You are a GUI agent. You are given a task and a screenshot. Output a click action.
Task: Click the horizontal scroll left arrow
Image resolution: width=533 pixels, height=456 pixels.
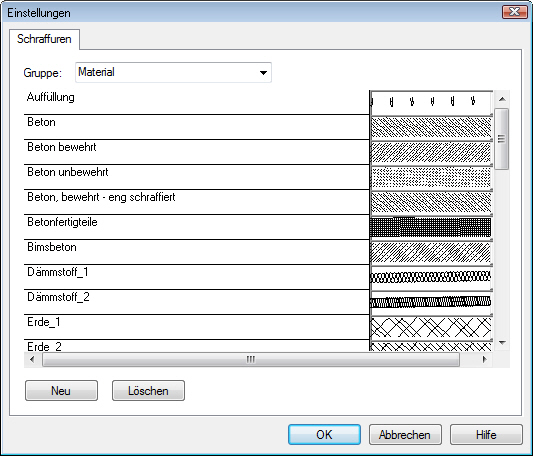(x=32, y=359)
